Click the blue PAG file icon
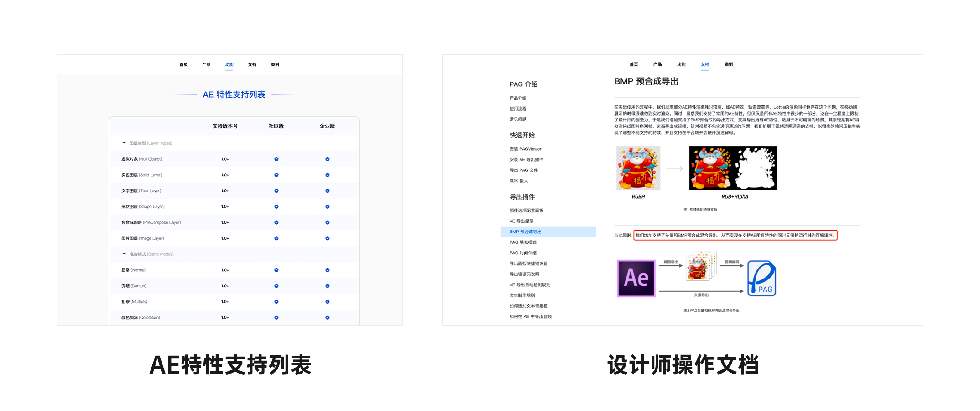 pyautogui.click(x=761, y=278)
